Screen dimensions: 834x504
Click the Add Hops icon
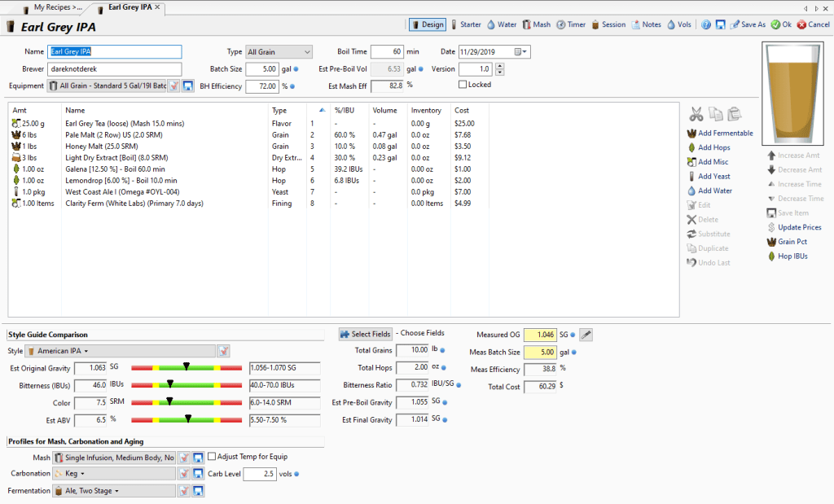click(692, 147)
